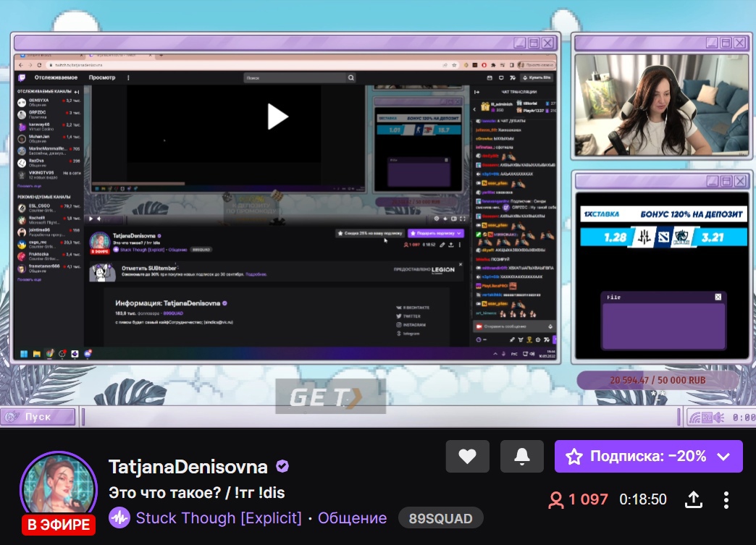This screenshot has height=545, width=756.
Task: Open the large TatjanaDenisovna name under the video
Action: click(188, 466)
